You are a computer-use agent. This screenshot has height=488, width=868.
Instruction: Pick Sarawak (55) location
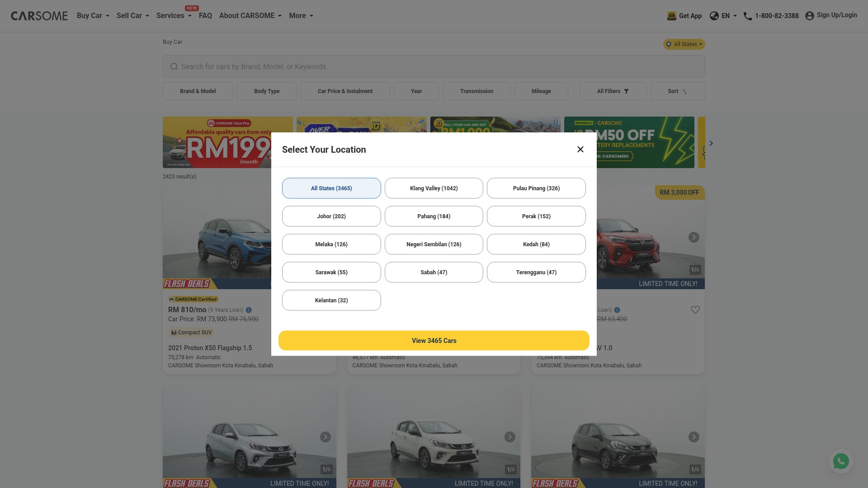pos(331,272)
